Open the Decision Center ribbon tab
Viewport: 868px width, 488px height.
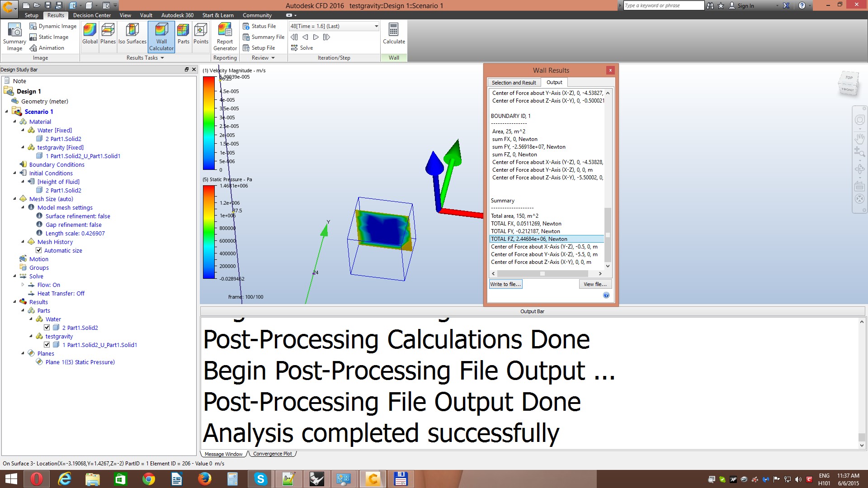pos(92,15)
